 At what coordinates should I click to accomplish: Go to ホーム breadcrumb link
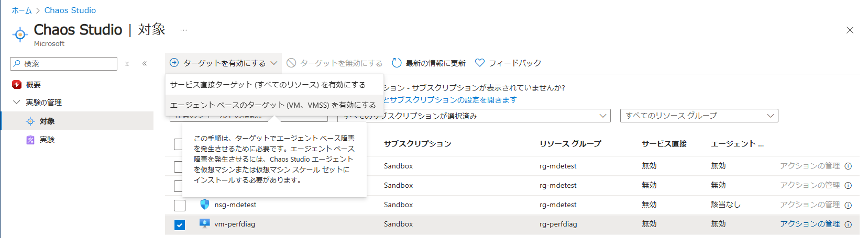point(21,10)
